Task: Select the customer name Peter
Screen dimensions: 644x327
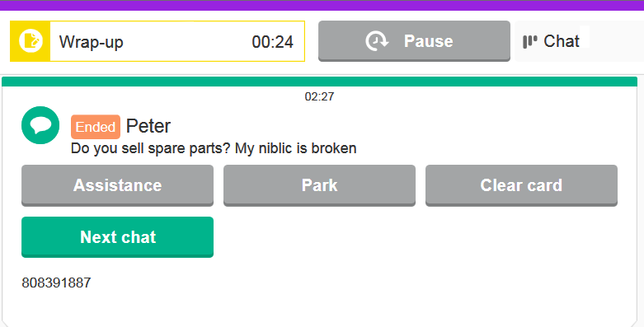Action: (x=148, y=126)
